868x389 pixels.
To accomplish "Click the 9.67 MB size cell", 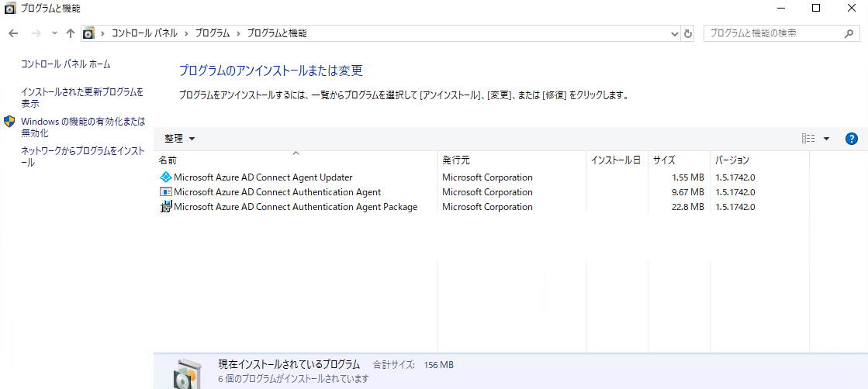I will [x=689, y=192].
